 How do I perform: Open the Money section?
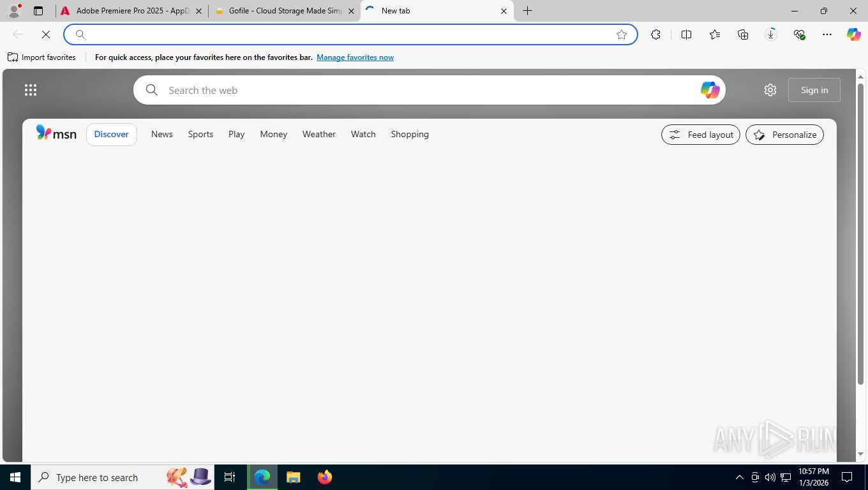pyautogui.click(x=273, y=134)
